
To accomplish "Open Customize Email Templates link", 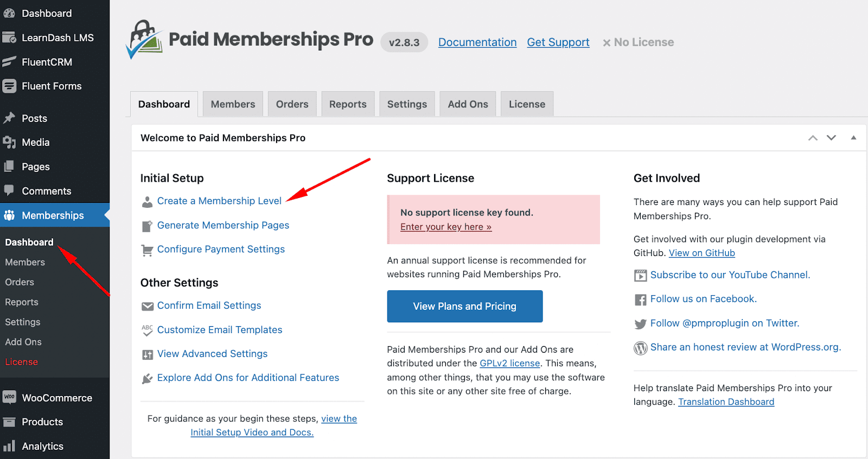I will click(x=220, y=330).
